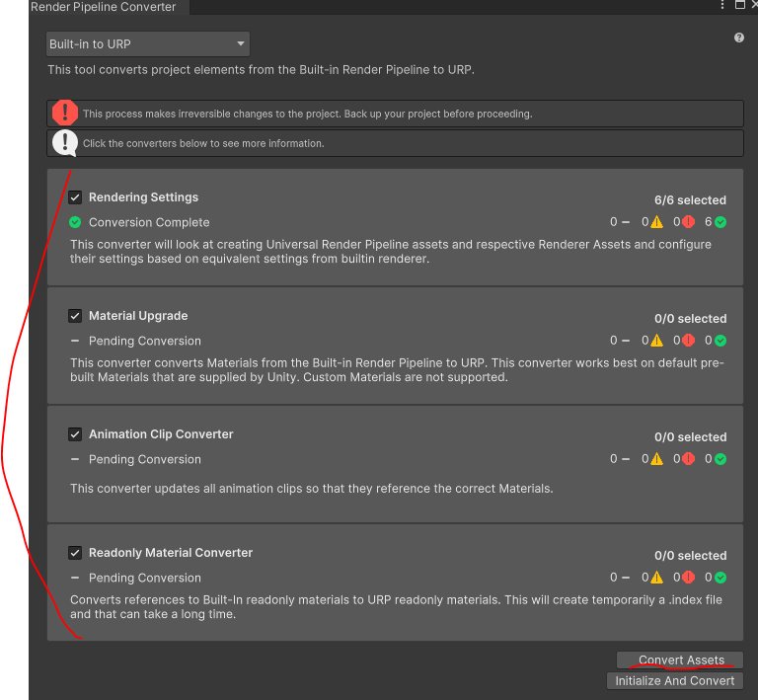Viewport: 758px width, 700px height.
Task: Click Animation Clip Converter red error icon
Action: click(688, 459)
